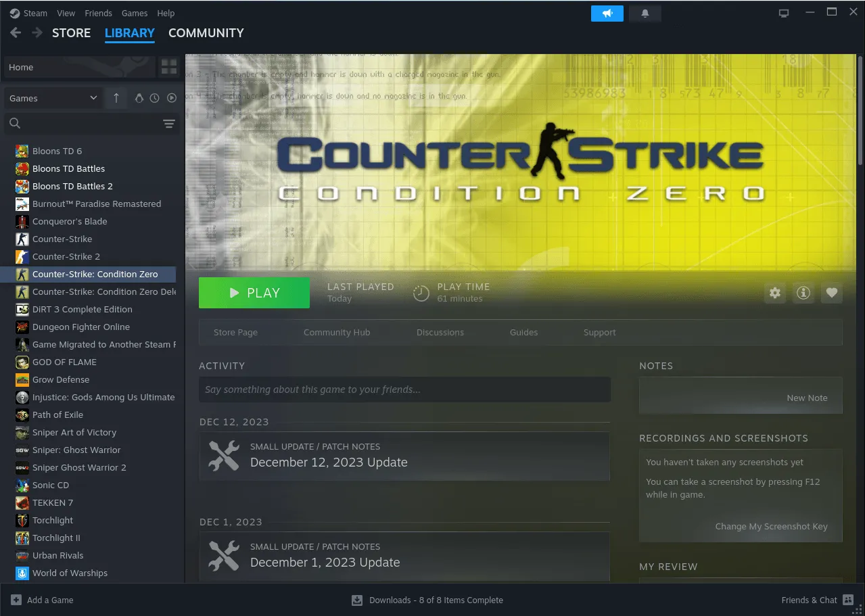The width and height of the screenshot is (865, 616).
Task: Select Path of Exile in library list
Action: (57, 414)
